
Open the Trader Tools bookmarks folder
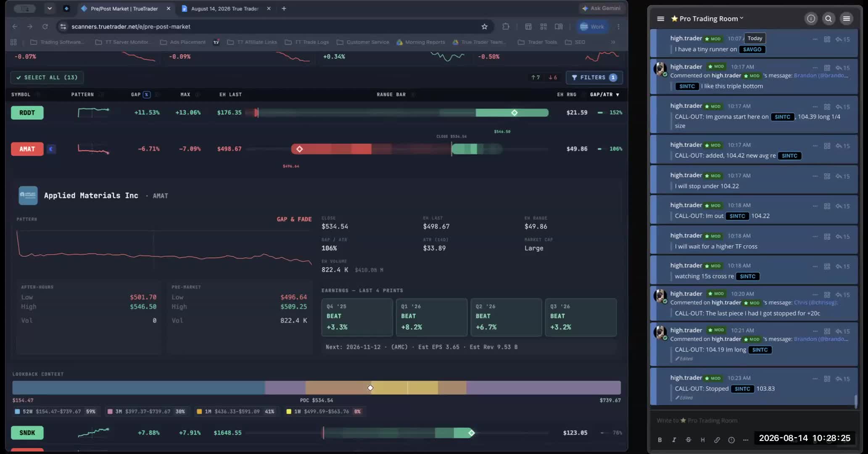click(538, 42)
